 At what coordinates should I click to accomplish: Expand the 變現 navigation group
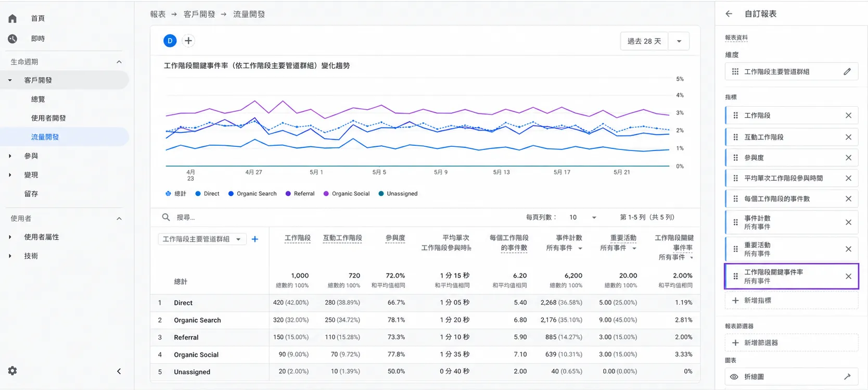click(10, 175)
